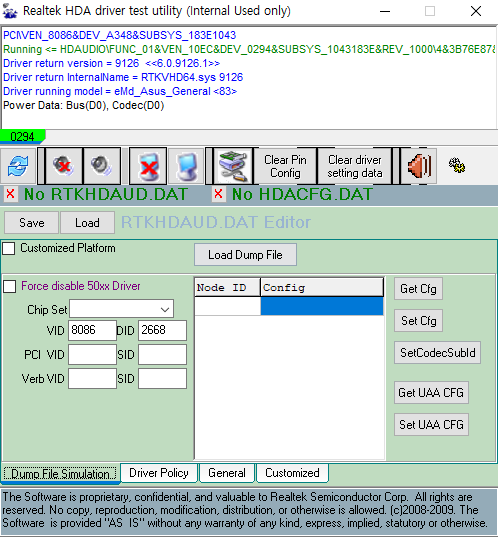This screenshot has width=498, height=537.
Task: Click the Get Cfg button
Action: point(418,289)
